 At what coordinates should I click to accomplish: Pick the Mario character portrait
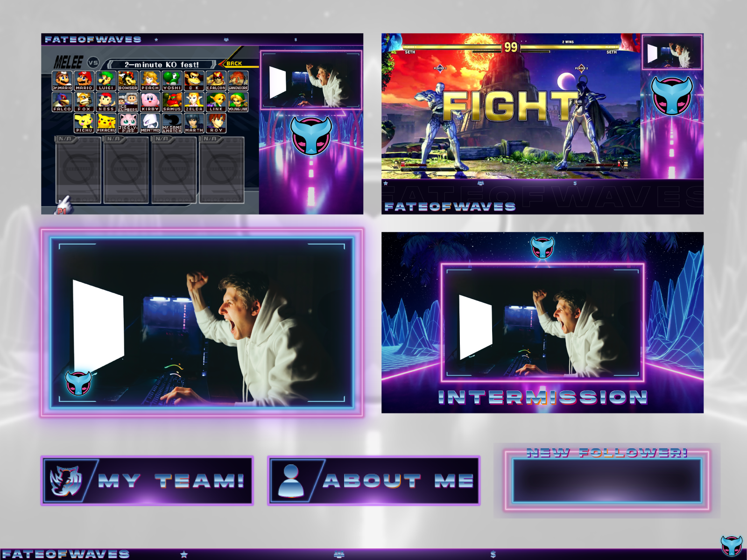coord(84,81)
